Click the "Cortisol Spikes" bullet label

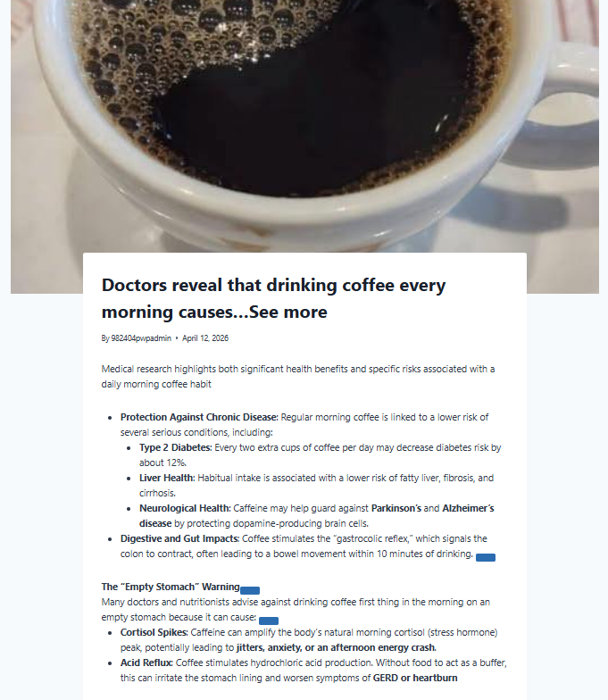click(x=154, y=632)
